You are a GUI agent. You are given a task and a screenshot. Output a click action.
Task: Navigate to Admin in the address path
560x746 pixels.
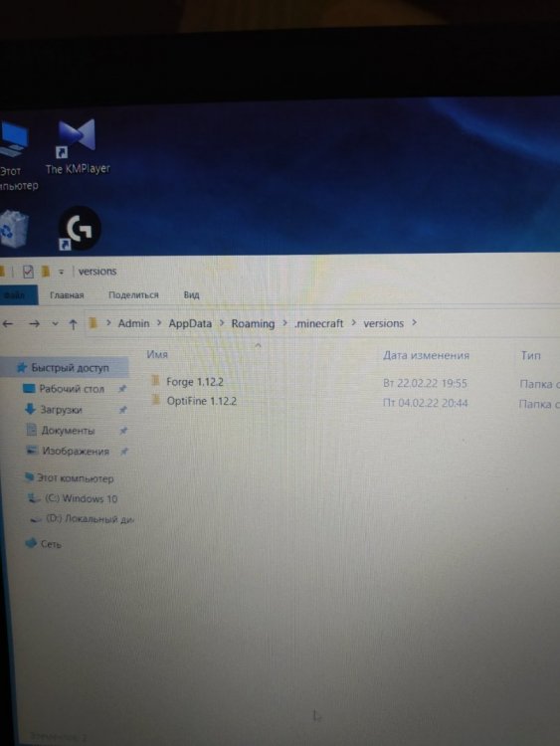click(133, 323)
